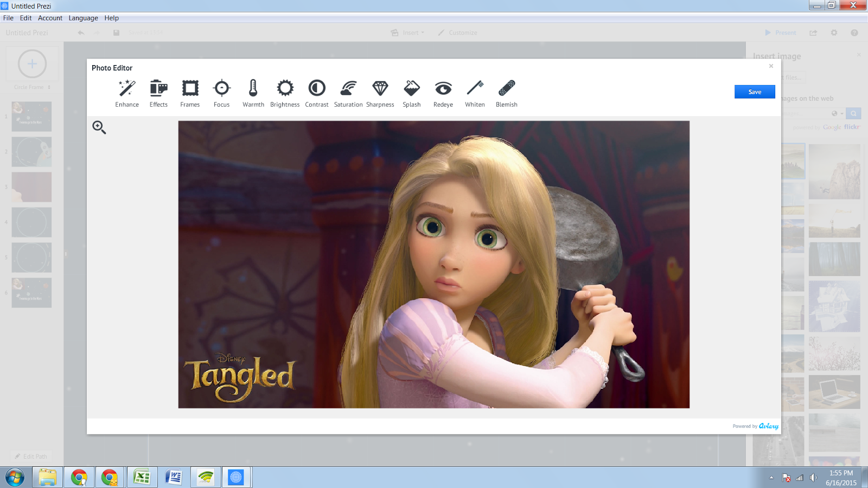Open the Aviary link
The height and width of the screenshot is (488, 868).
[x=768, y=426]
